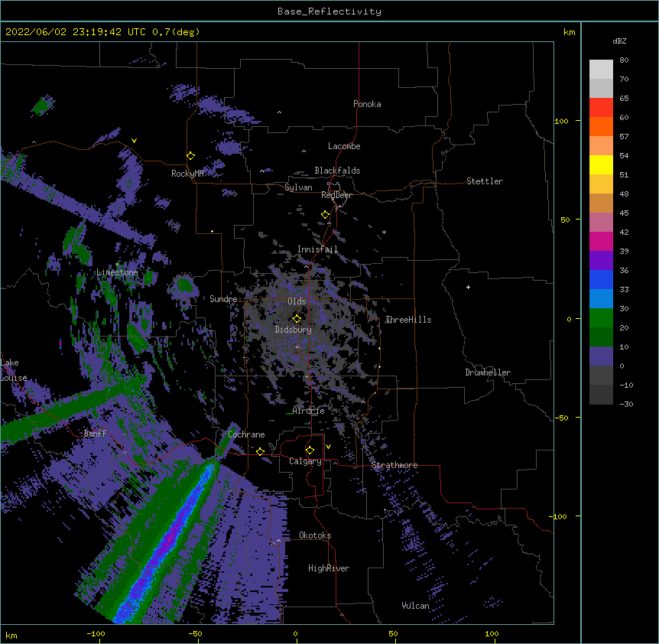Select the ThreeHills label
Image resolution: width=659 pixels, height=644 pixels.
(x=408, y=320)
